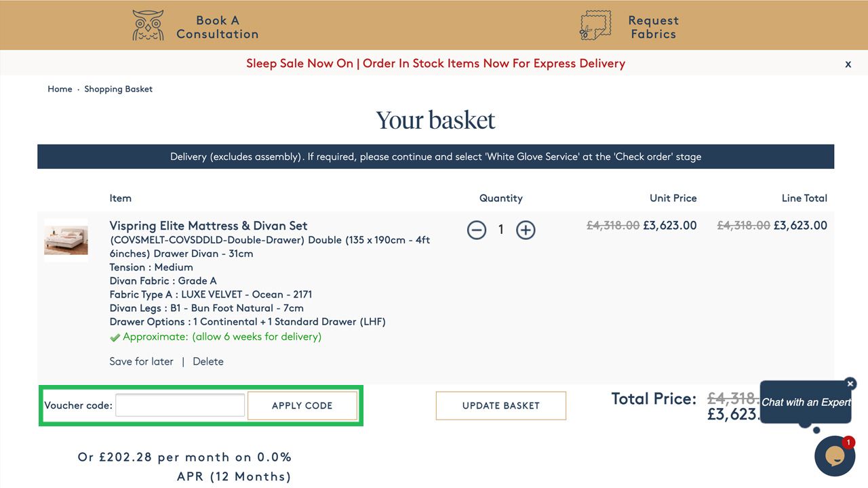Click the Book A Consultation link
Image resolution: width=868 pixels, height=488 pixels.
click(217, 27)
